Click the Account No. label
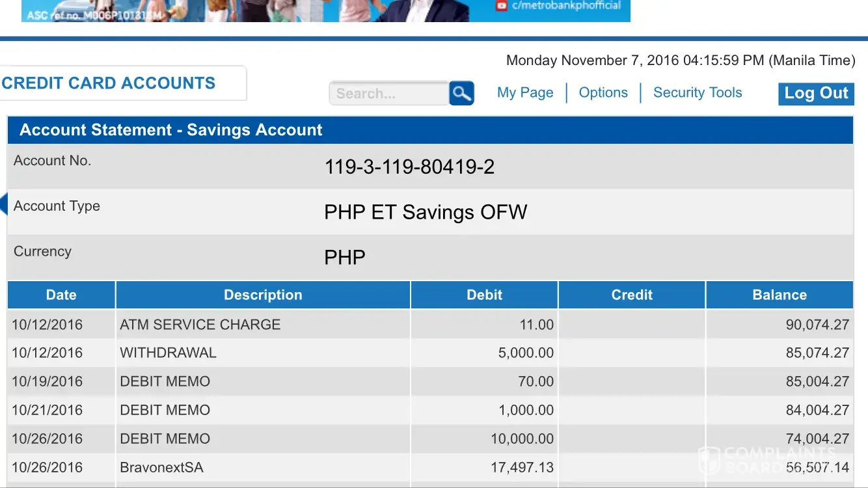Image resolution: width=868 pixels, height=488 pixels. click(x=52, y=161)
